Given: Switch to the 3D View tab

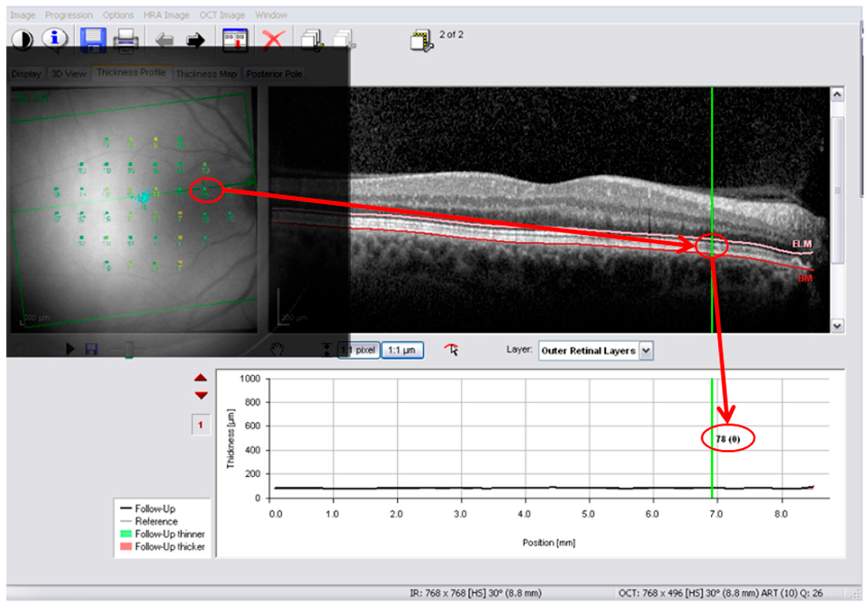Looking at the screenshot, I should (69, 74).
